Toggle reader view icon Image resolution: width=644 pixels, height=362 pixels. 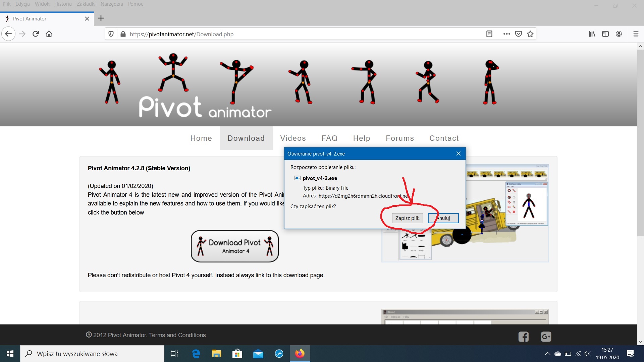click(489, 34)
